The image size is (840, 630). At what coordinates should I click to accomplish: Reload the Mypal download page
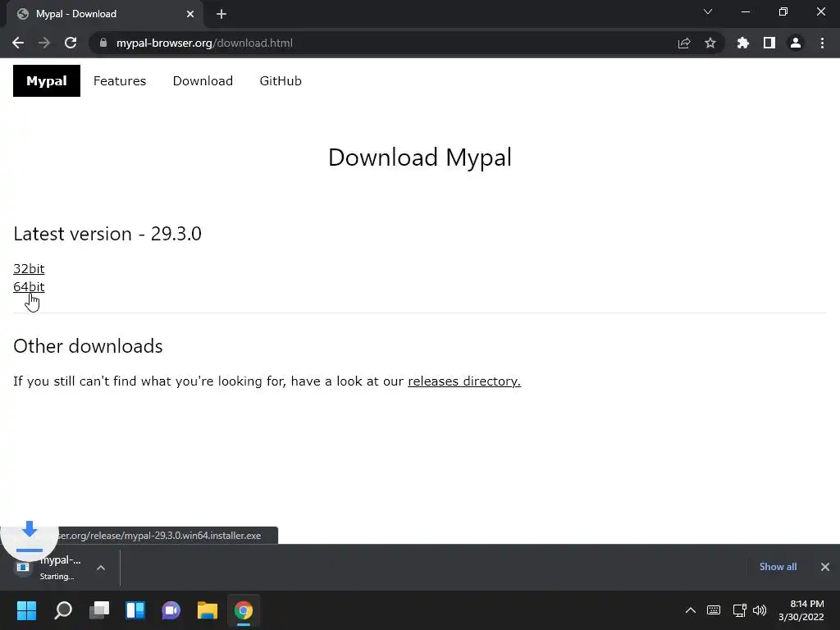coord(71,43)
